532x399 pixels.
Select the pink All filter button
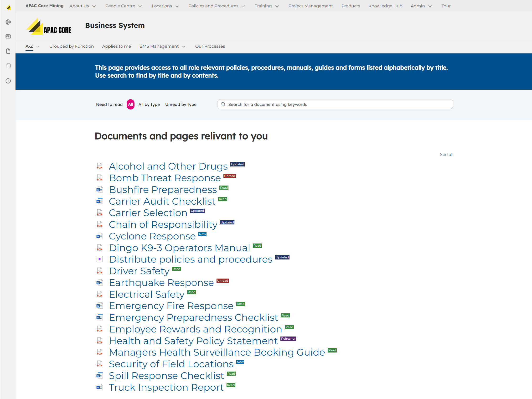point(130,104)
